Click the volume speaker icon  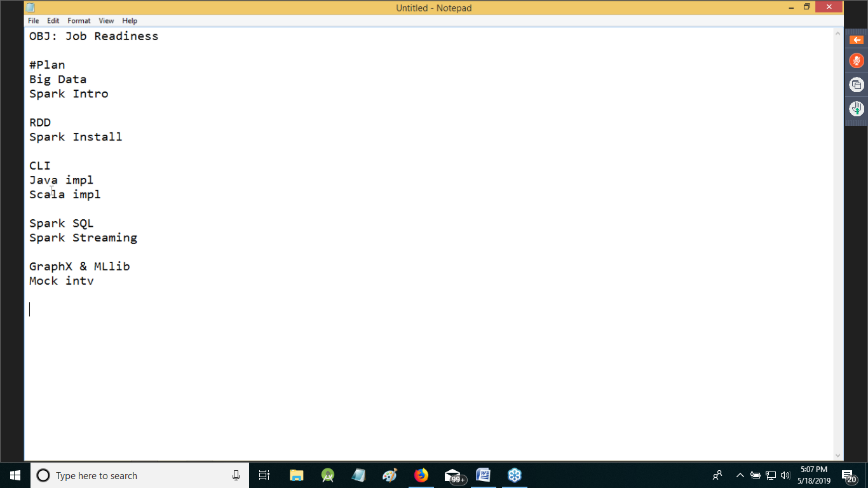(x=785, y=475)
